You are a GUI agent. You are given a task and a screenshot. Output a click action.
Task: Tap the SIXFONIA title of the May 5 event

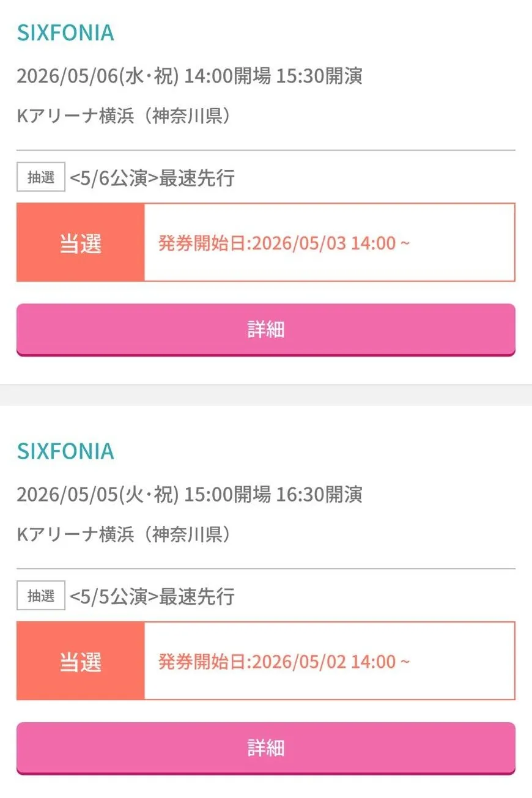pos(65,451)
